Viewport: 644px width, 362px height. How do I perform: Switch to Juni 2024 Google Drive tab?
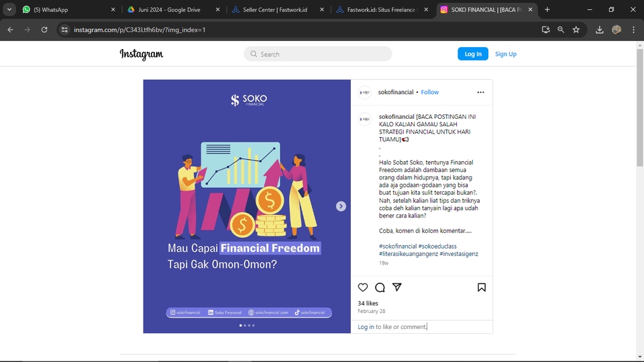(173, 9)
